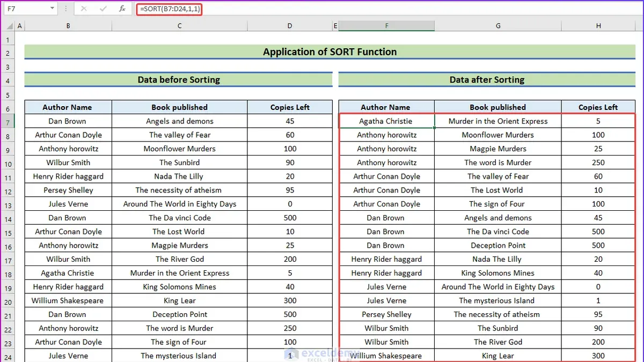Click cell D20 with value 300
The height and width of the screenshot is (362, 644).
[x=290, y=301]
